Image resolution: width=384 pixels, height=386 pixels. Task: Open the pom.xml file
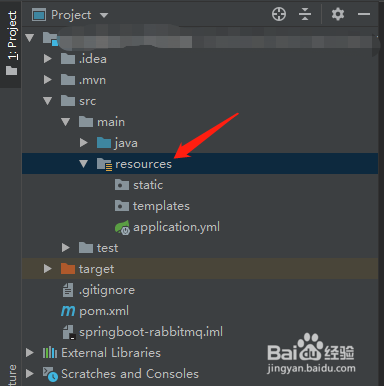pos(104,311)
